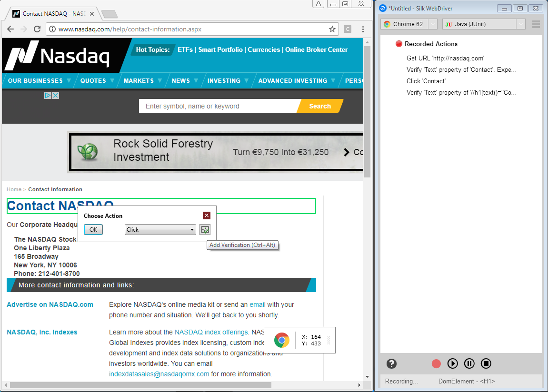Click the address bar URL
The height and width of the screenshot is (392, 548).
(130, 29)
